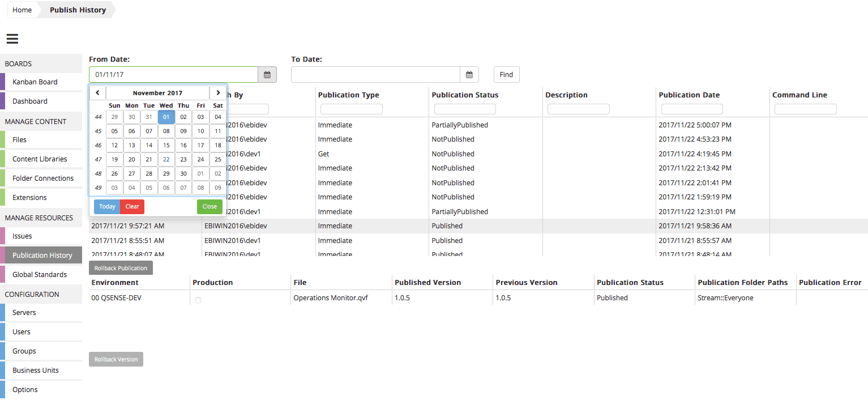Screen dimensions: 868x400
Task: Close the date picker popup
Action: pyautogui.click(x=209, y=207)
